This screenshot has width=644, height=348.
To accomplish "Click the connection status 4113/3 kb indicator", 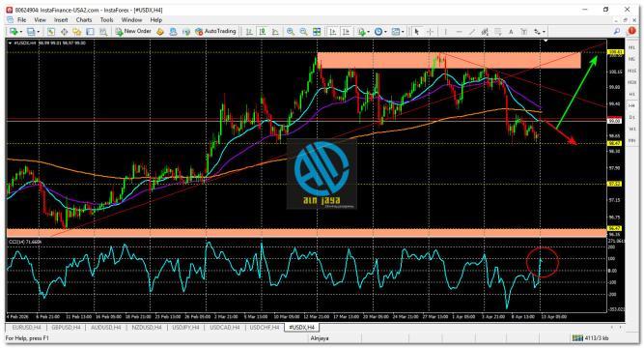I will pyautogui.click(x=591, y=338).
